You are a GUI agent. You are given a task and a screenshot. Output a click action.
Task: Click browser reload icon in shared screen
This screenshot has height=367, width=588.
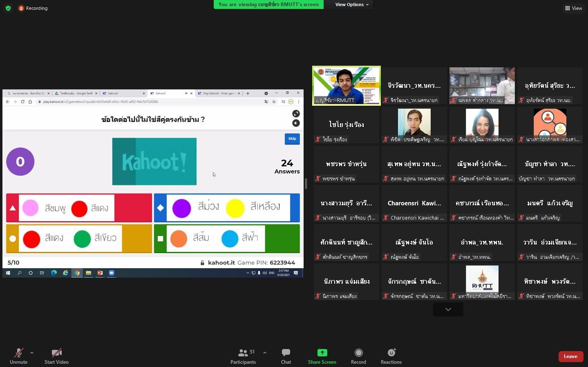tap(22, 102)
